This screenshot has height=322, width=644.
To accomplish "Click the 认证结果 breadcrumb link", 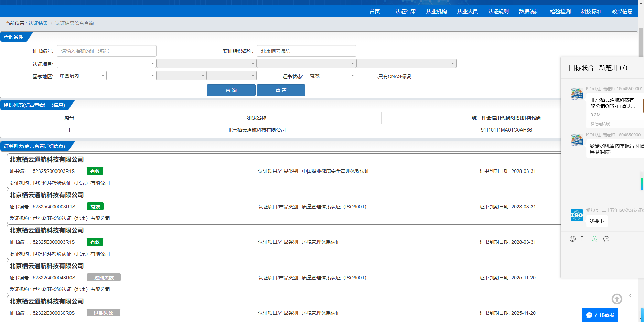I will [38, 23].
